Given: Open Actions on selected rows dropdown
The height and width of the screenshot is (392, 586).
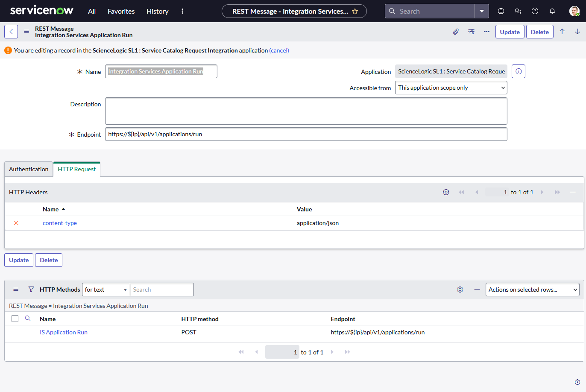Looking at the screenshot, I should (533, 290).
